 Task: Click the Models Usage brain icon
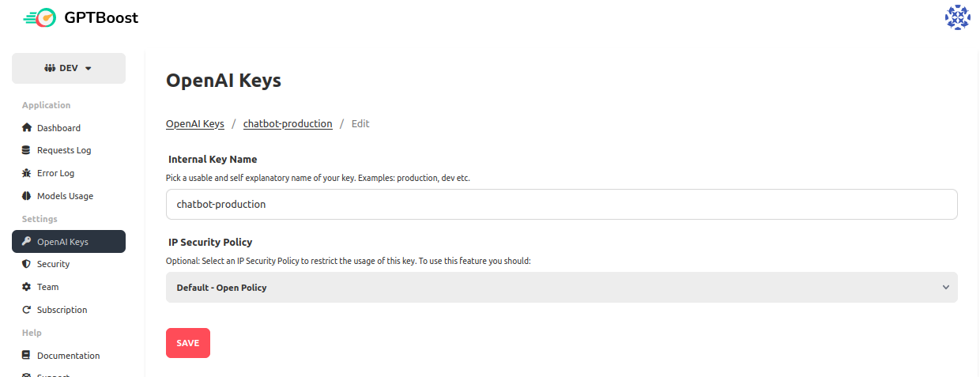click(x=27, y=196)
